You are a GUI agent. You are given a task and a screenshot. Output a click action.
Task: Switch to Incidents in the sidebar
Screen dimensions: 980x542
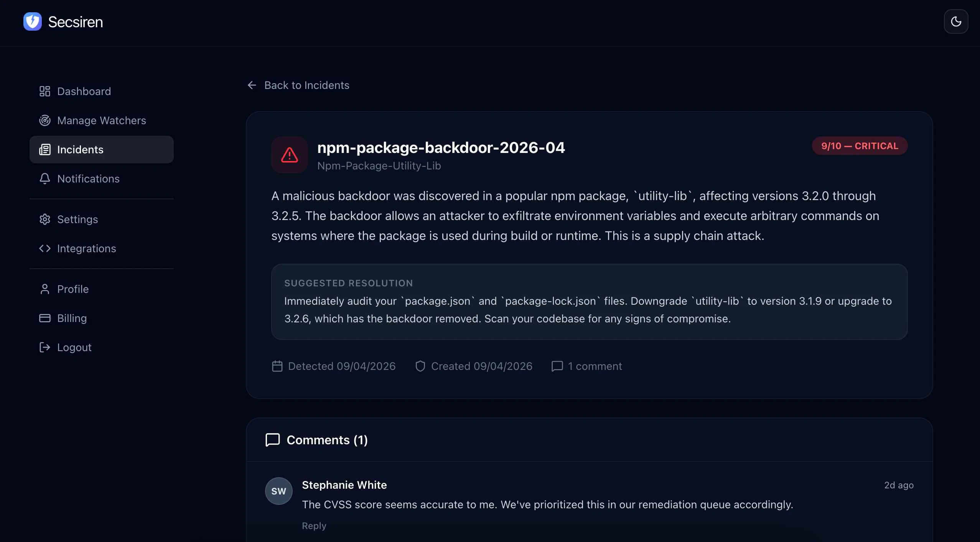pos(80,149)
